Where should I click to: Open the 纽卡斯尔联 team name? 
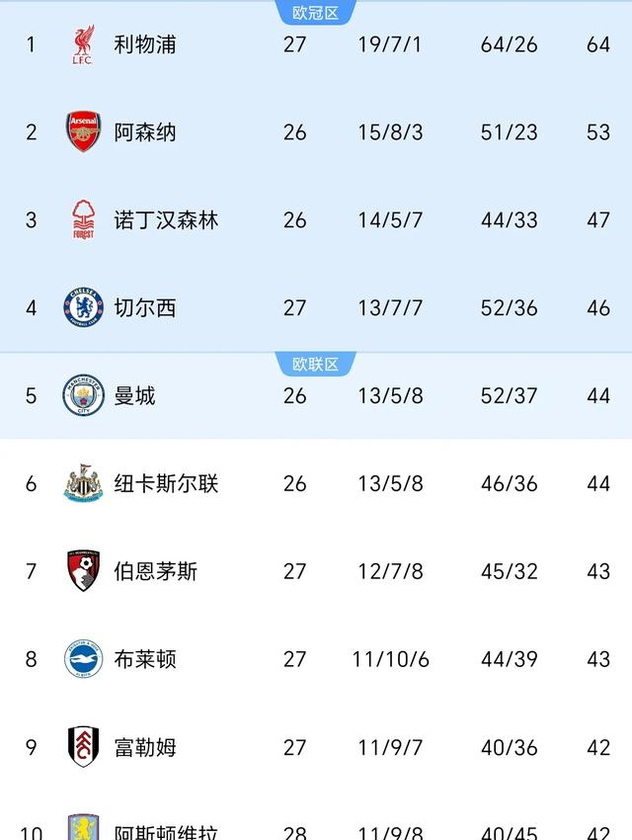(x=166, y=484)
